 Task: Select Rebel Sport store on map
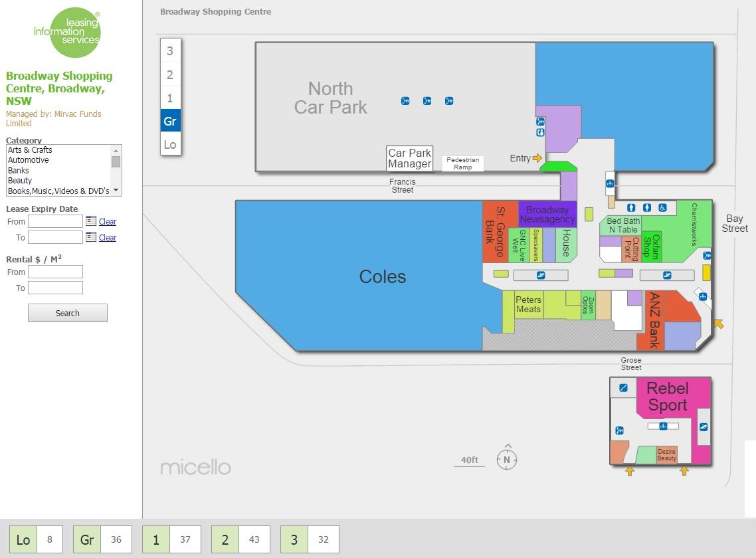point(667,397)
